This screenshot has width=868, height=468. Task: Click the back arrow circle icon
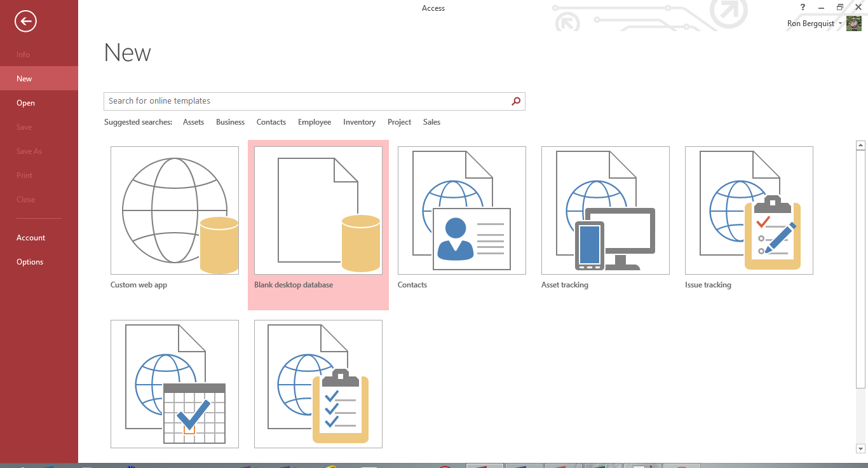pyautogui.click(x=25, y=22)
